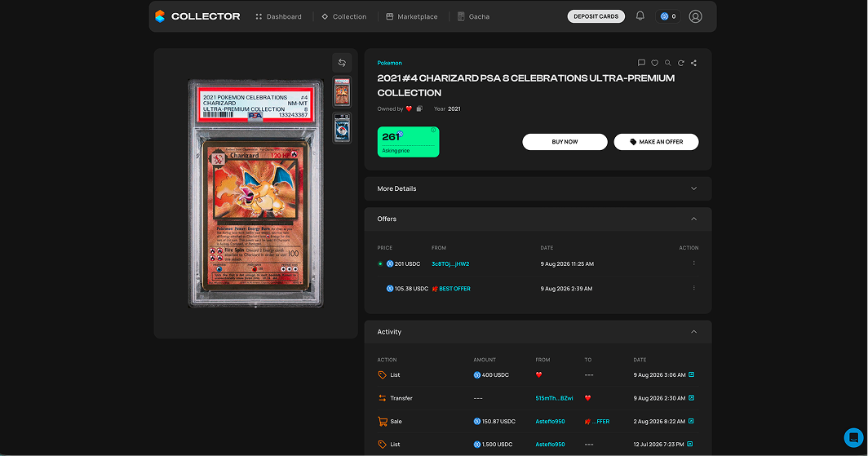Favorite the card with heart icon
Screen dimensions: 868x456
(655, 63)
